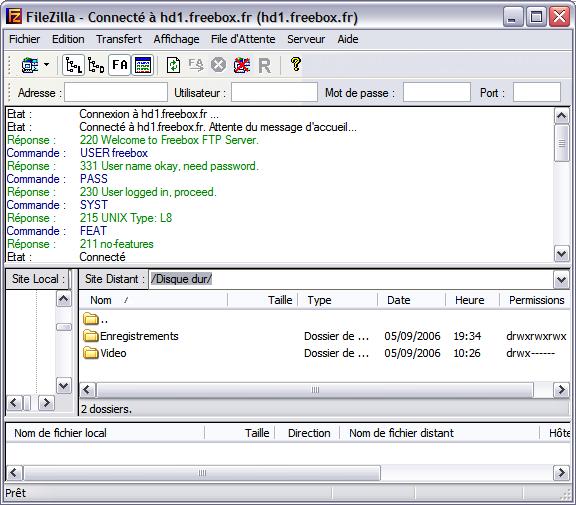Open the Fichier menu
This screenshot has width=576, height=505.
pyautogui.click(x=25, y=39)
